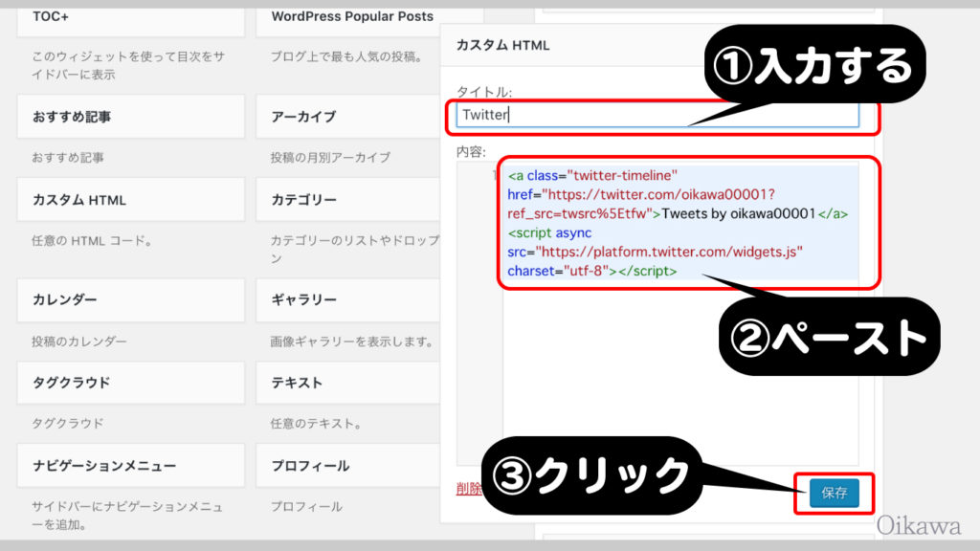Screen dimensions: 980x551
Task: Click the カスタム HTML widget in the list
Action: click(x=130, y=200)
